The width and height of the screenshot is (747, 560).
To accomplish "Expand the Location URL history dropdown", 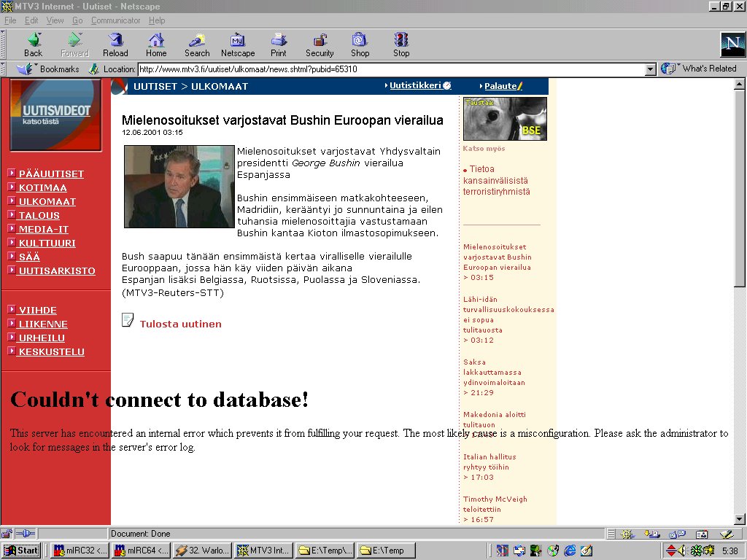I will pyautogui.click(x=651, y=69).
